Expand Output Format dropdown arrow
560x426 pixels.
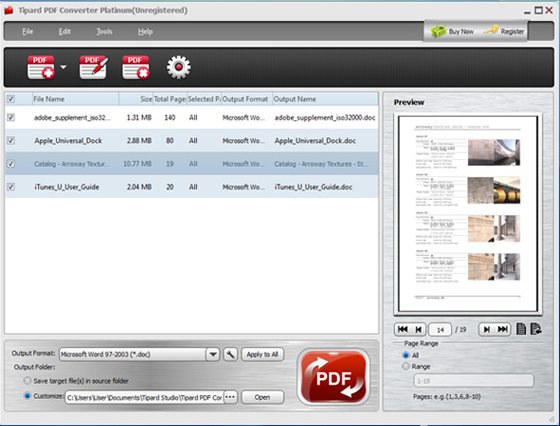click(x=213, y=354)
